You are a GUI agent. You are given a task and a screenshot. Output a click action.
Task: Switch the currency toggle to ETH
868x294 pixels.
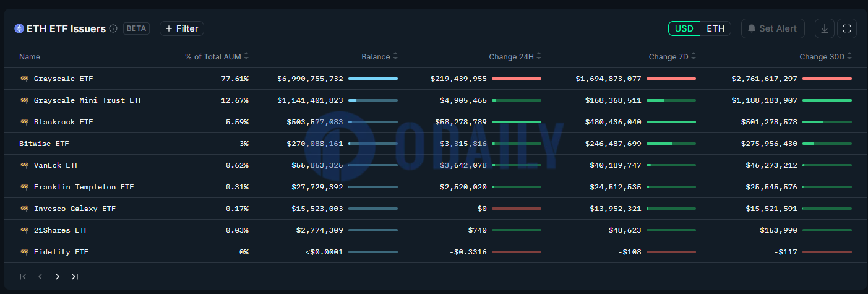pyautogui.click(x=716, y=28)
